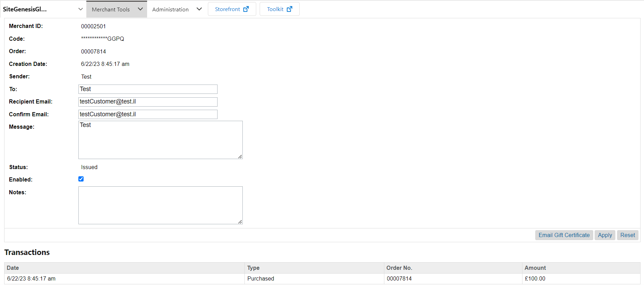The image size is (644, 285).
Task: Expand the Merchant Tools menu chevron
Action: coord(140,9)
